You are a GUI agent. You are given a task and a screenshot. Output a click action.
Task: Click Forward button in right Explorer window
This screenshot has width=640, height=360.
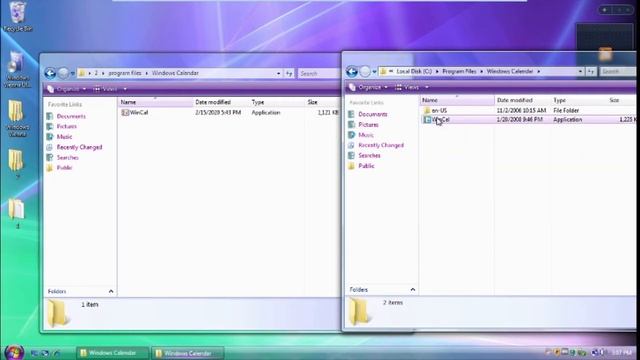pyautogui.click(x=365, y=72)
